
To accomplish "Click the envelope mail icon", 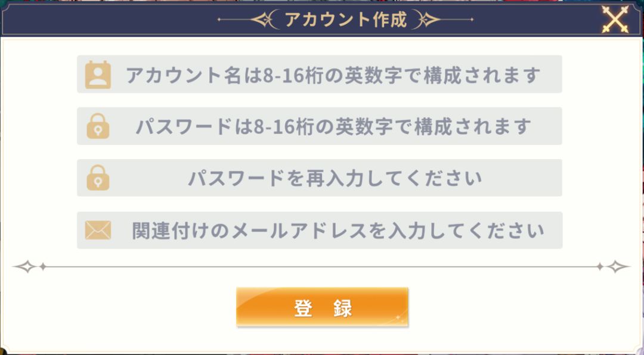I will (x=99, y=228).
